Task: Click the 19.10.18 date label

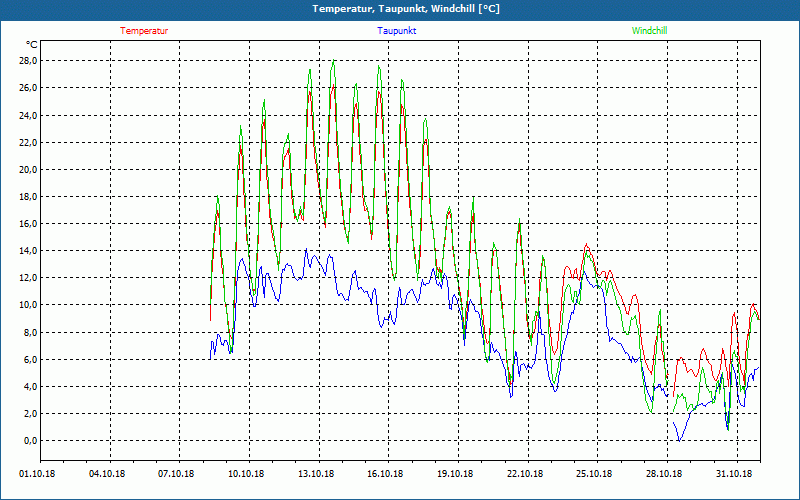Action: (455, 474)
